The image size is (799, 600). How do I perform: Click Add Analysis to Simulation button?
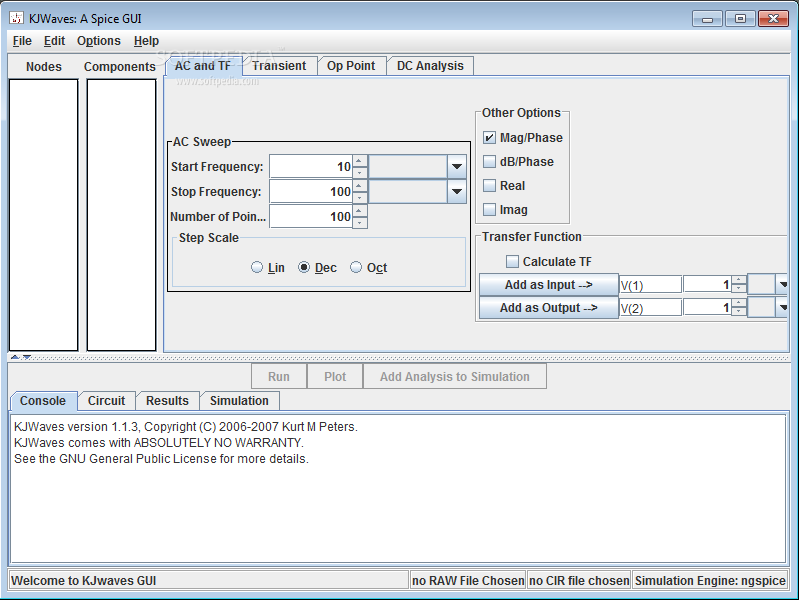[455, 376]
